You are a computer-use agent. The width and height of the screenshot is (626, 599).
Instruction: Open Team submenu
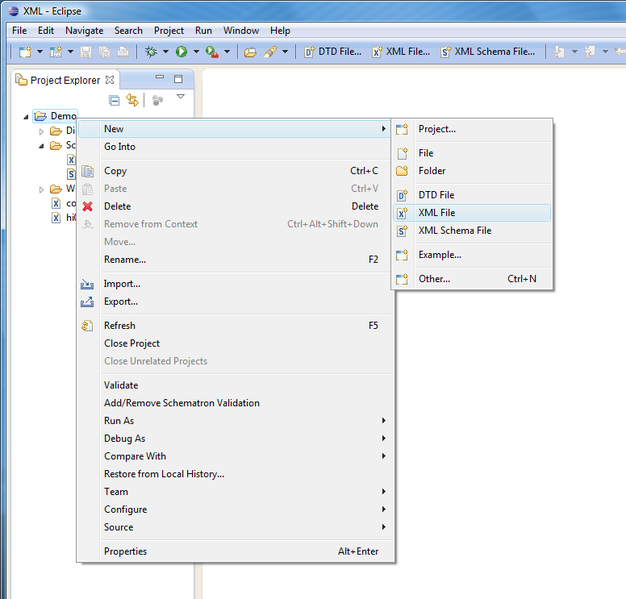pyautogui.click(x=234, y=492)
